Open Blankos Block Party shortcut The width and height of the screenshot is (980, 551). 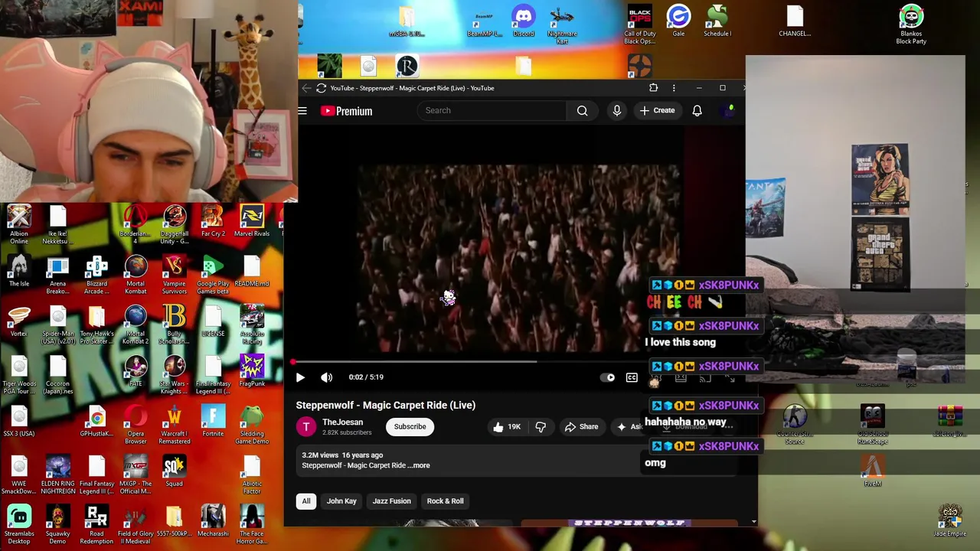pos(911,24)
